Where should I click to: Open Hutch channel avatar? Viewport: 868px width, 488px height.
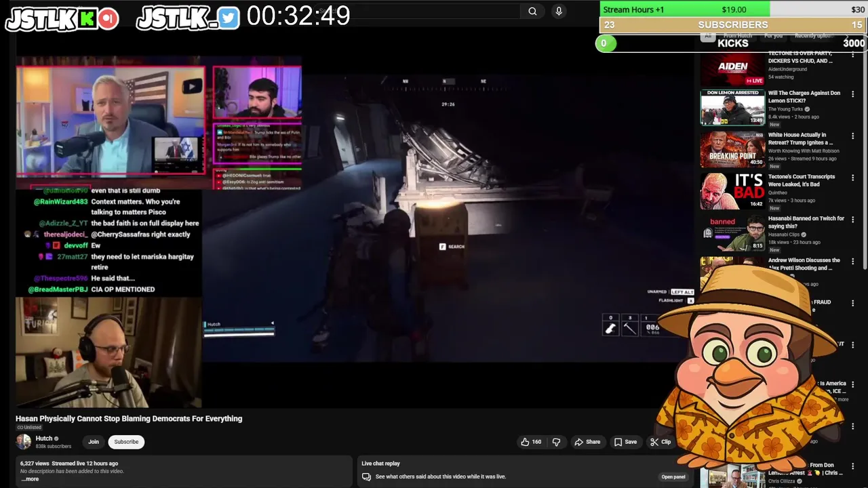24,442
